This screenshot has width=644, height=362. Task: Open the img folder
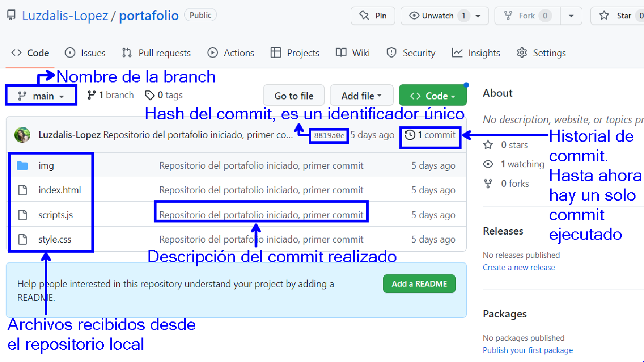(x=46, y=165)
